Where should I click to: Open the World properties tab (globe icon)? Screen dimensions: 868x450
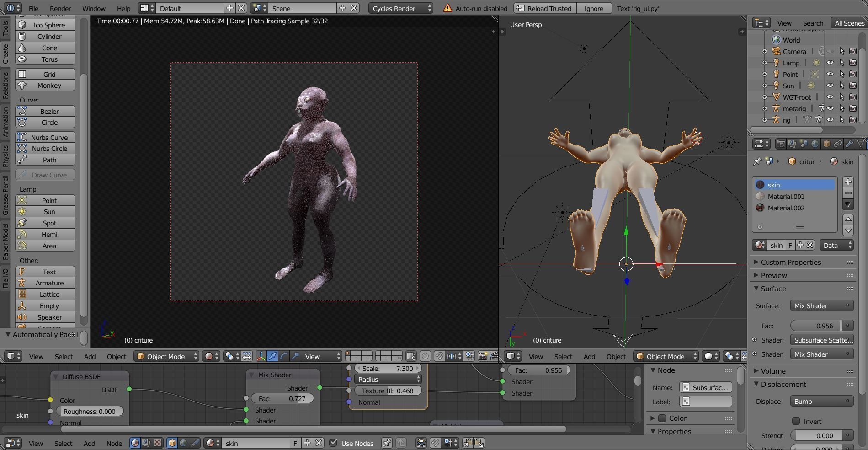815,144
